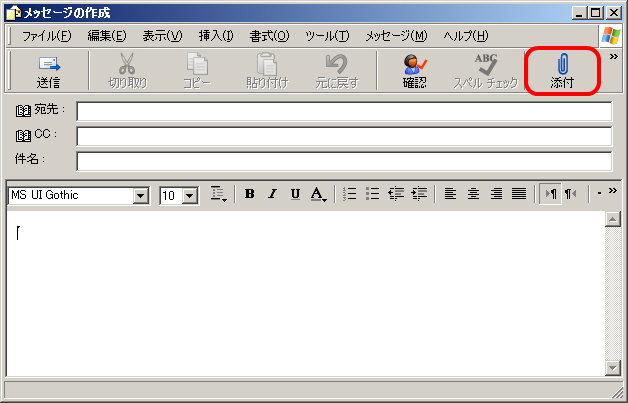Click the 件名 subject input field
Screen dimensions: 628x403
pyautogui.click(x=344, y=161)
